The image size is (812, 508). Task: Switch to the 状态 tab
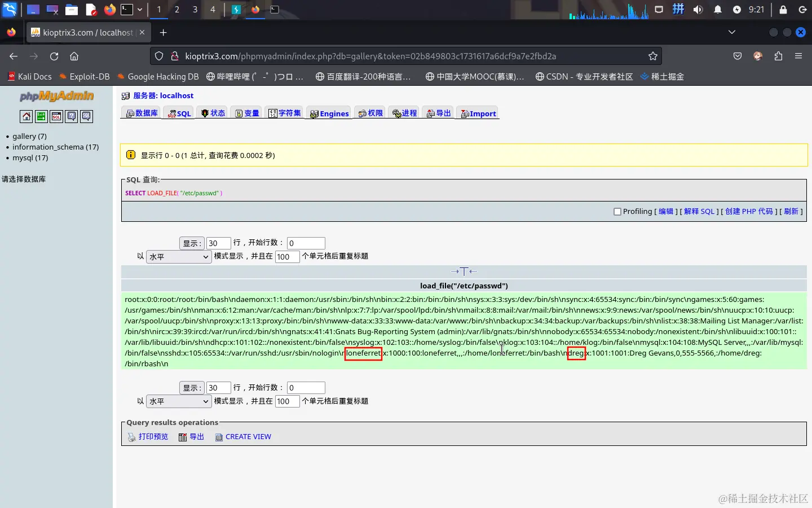[213, 113]
